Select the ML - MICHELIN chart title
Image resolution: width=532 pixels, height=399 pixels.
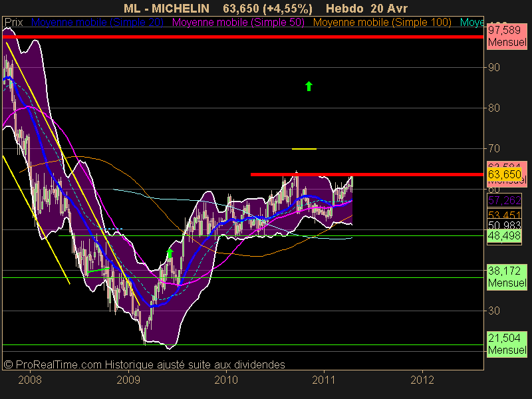[x=166, y=9]
